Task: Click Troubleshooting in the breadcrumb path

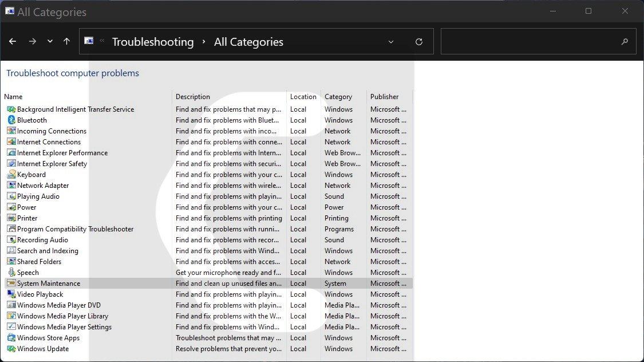Action: (153, 42)
